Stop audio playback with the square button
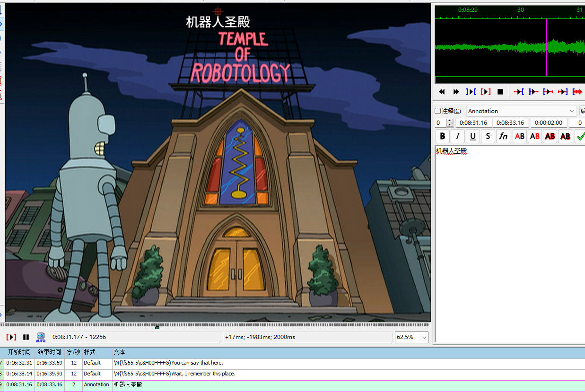This screenshot has height=392, width=585. [x=500, y=92]
